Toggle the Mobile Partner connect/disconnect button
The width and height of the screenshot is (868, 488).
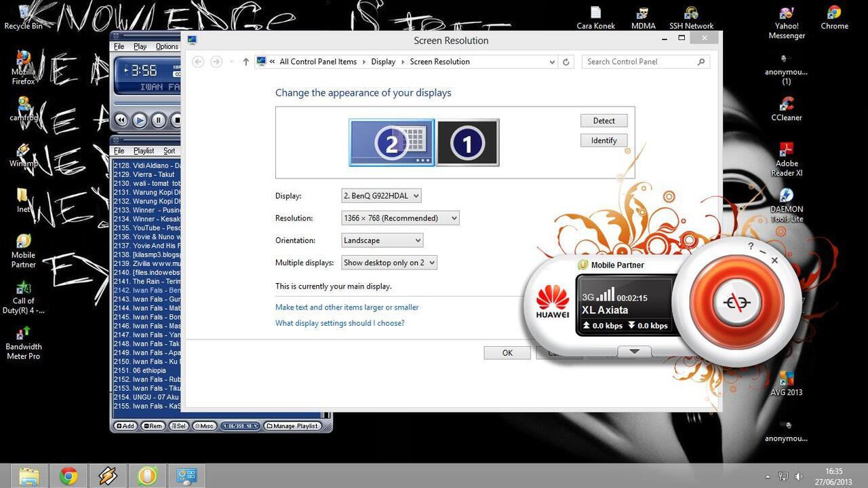[736, 302]
